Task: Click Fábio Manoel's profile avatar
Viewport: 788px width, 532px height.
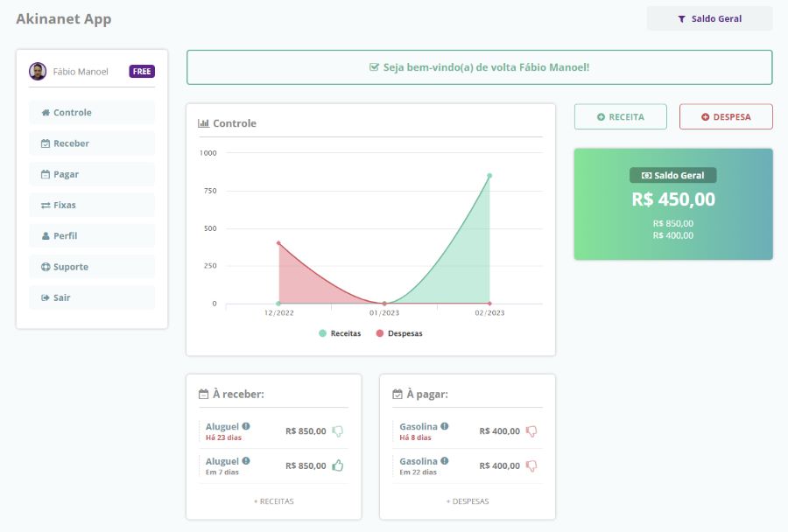Action: tap(38, 72)
